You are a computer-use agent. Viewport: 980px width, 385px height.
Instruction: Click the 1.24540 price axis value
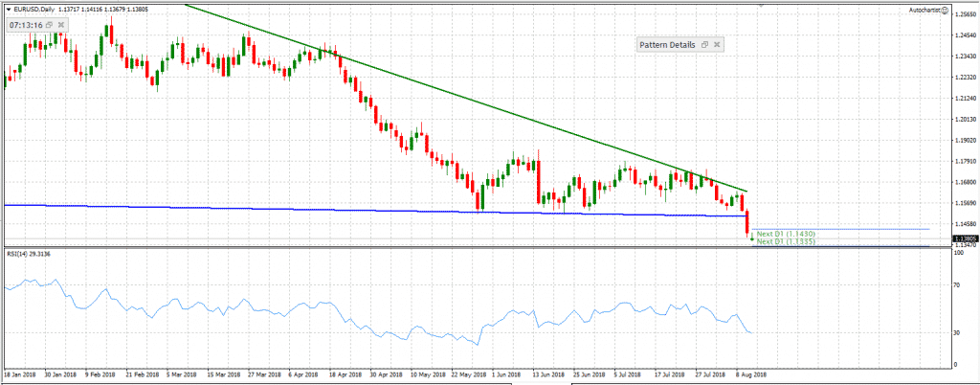966,37
